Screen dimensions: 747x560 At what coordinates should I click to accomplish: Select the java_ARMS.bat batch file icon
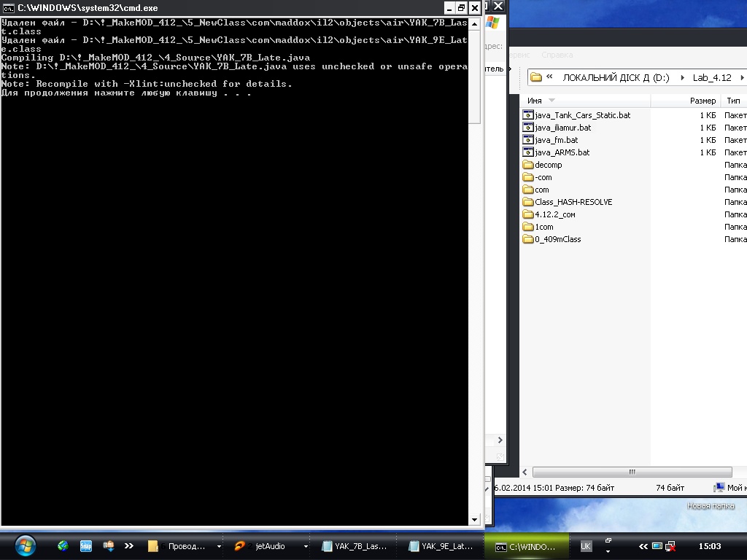click(x=528, y=152)
